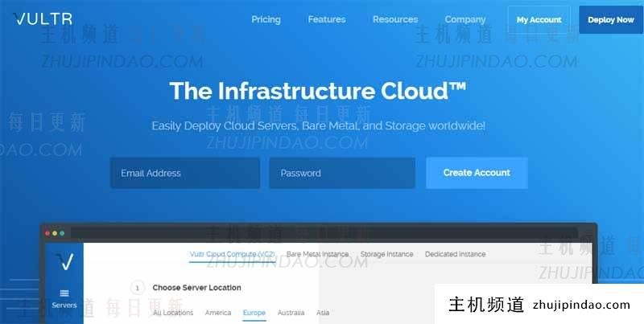Select the All Locations filter
This screenshot has height=324, width=644.
(173, 313)
